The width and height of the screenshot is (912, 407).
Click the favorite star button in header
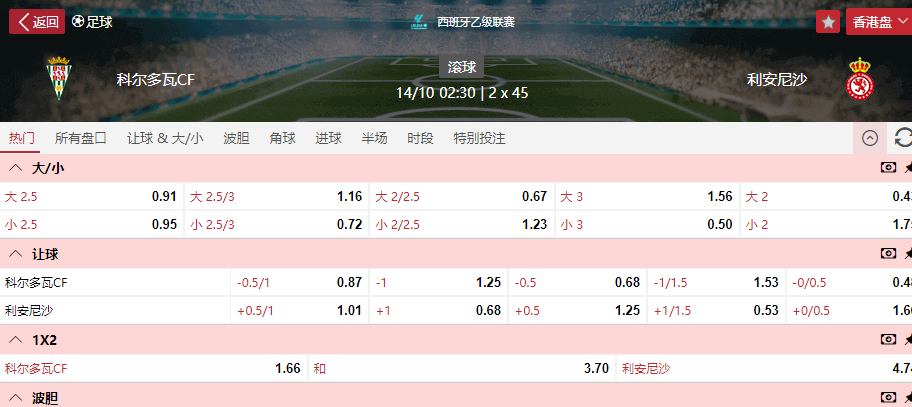(x=828, y=21)
